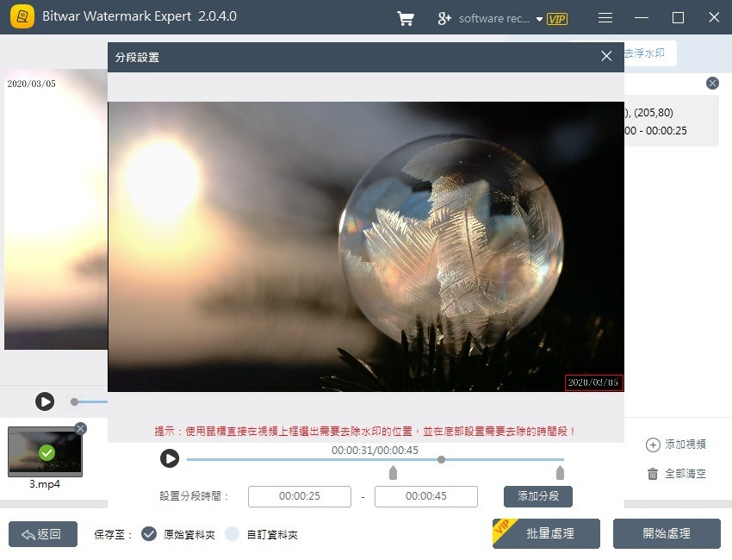Click the end time field 00:00:45

[425, 496]
